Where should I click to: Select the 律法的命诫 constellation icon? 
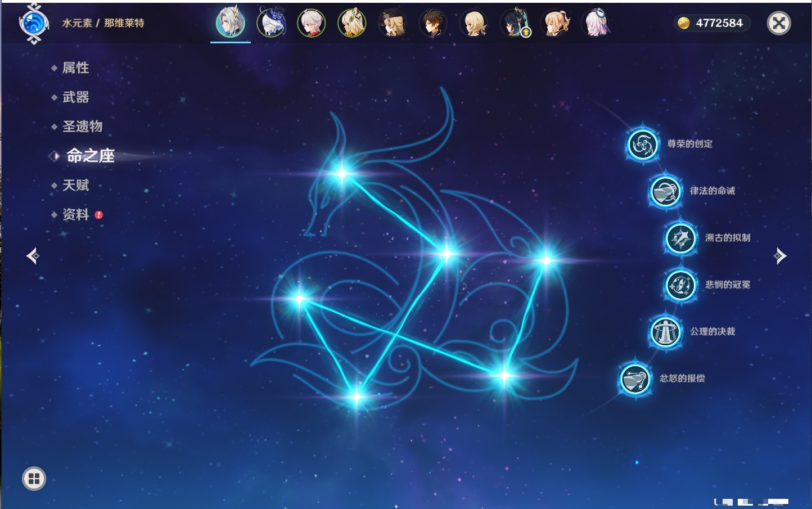pos(665,191)
